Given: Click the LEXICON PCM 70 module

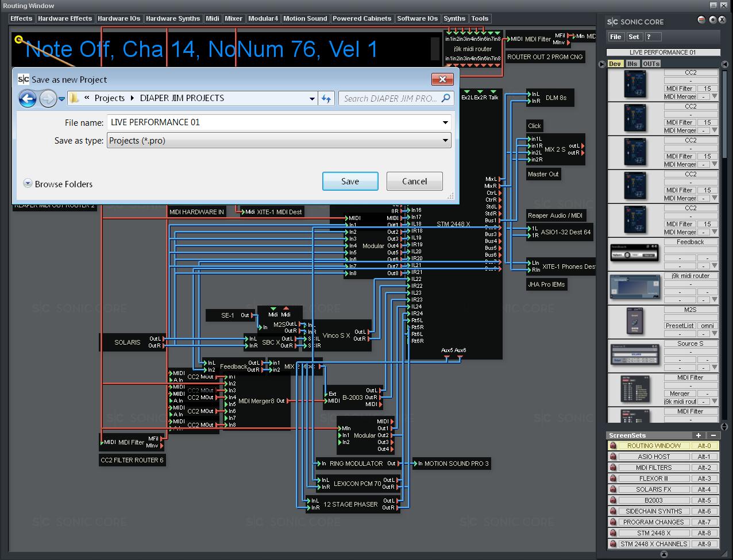Looking at the screenshot, I should tap(357, 484).
